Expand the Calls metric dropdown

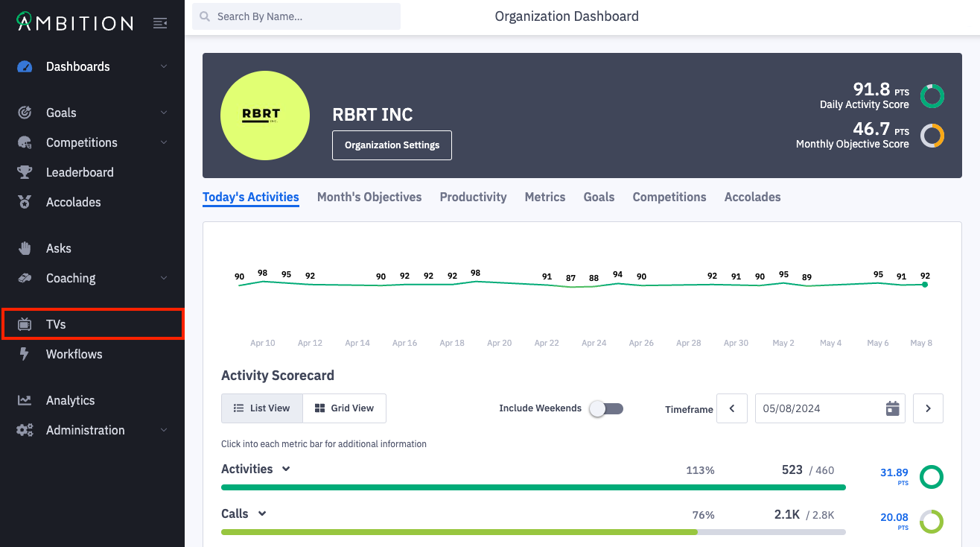[x=262, y=513]
